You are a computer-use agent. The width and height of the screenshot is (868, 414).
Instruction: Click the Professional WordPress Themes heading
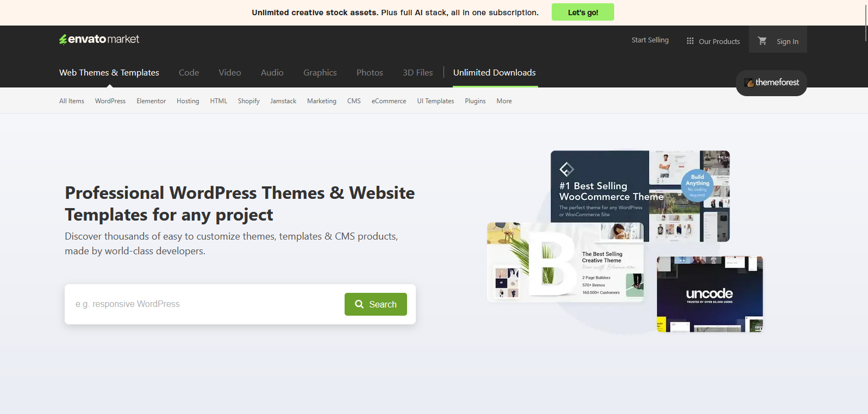[x=240, y=204]
